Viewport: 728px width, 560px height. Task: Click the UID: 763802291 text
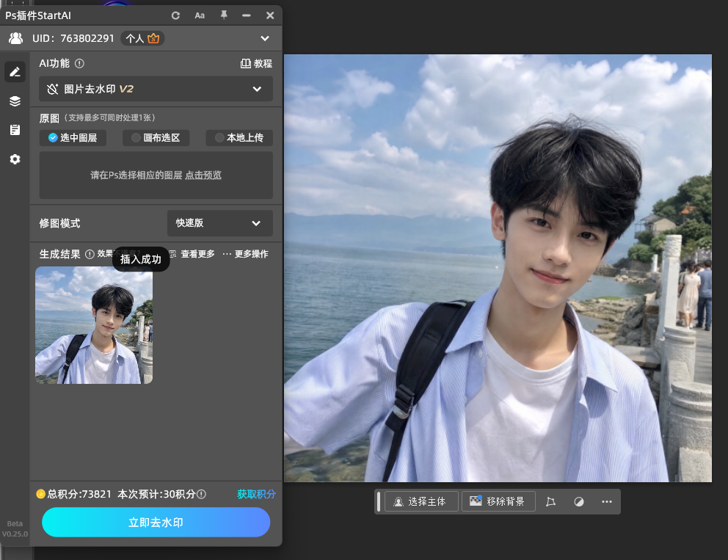coord(73,38)
